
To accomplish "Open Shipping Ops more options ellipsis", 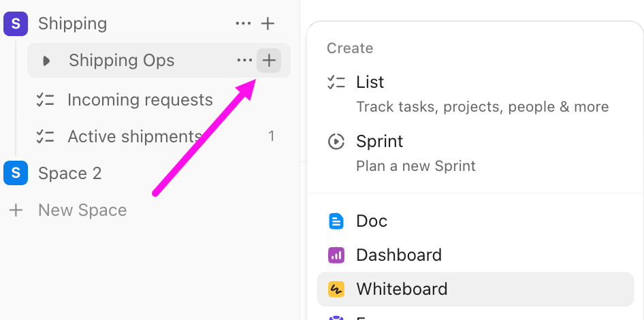I will [244, 61].
